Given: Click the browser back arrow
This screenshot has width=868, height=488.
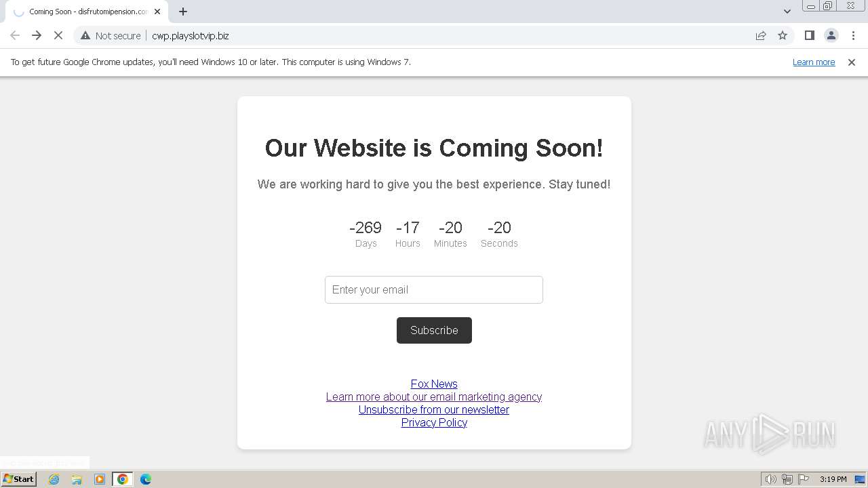Looking at the screenshot, I should point(15,35).
